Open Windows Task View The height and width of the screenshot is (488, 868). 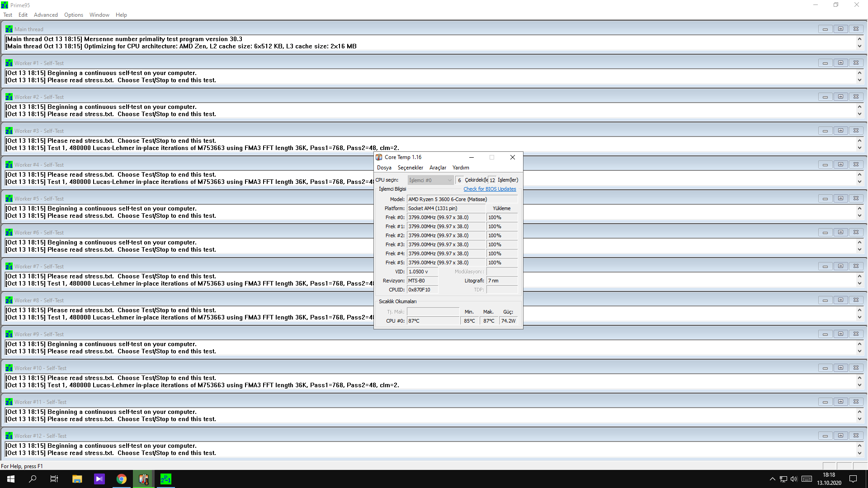(54, 479)
